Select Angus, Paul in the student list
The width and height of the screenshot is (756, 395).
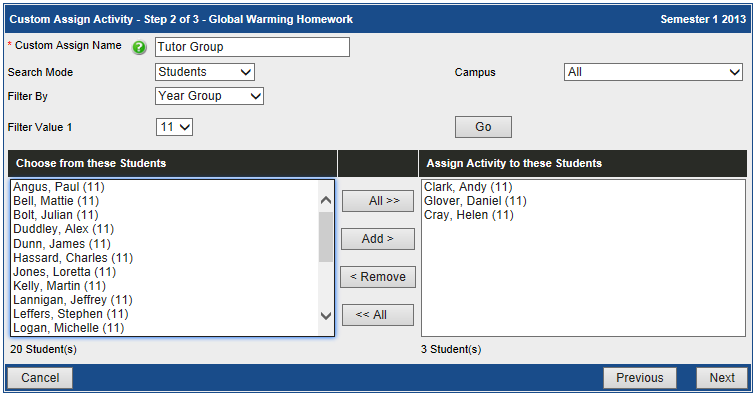tap(59, 187)
